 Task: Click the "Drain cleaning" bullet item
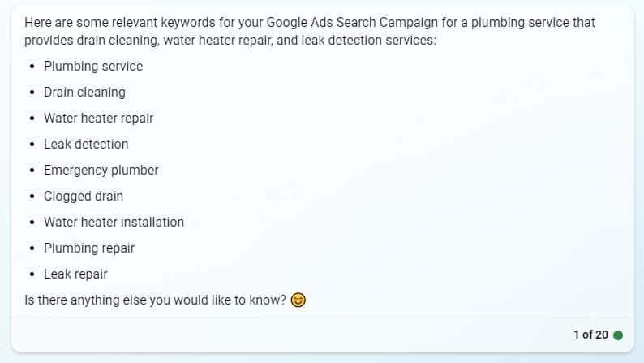(84, 93)
